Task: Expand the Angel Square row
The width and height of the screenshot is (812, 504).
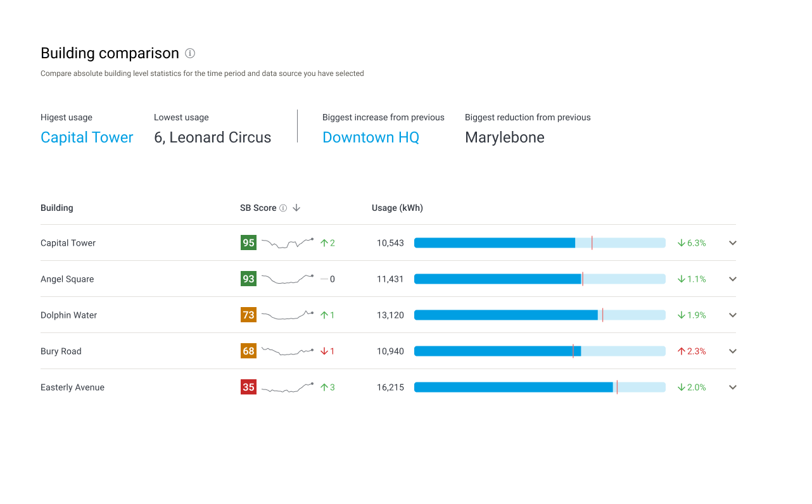Action: [733, 279]
